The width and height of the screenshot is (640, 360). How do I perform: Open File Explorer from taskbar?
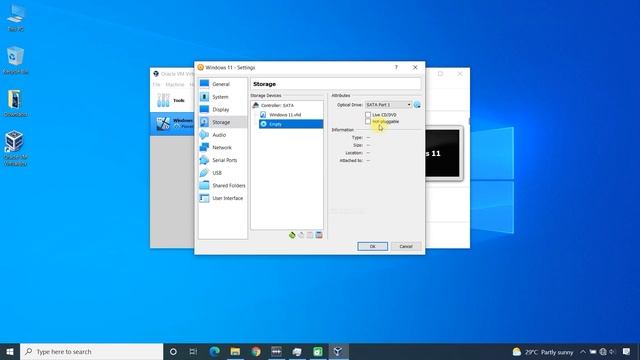(235, 351)
